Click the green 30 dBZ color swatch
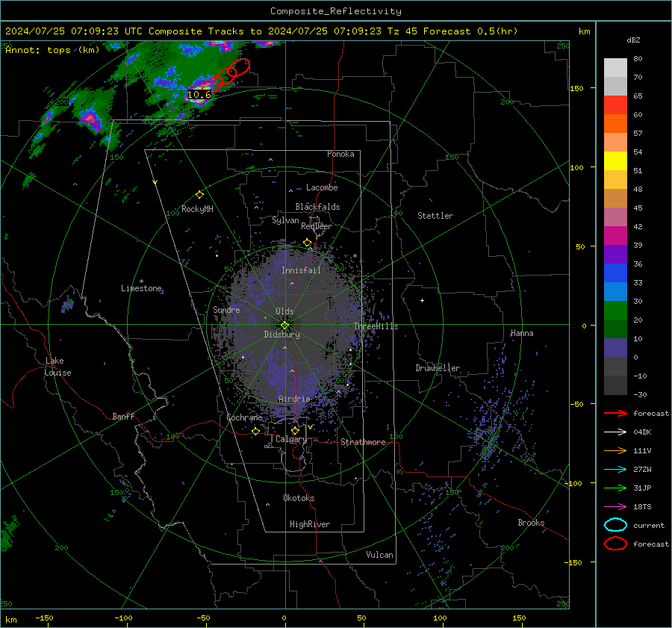Screen dimensions: 672x628 pos(615,310)
